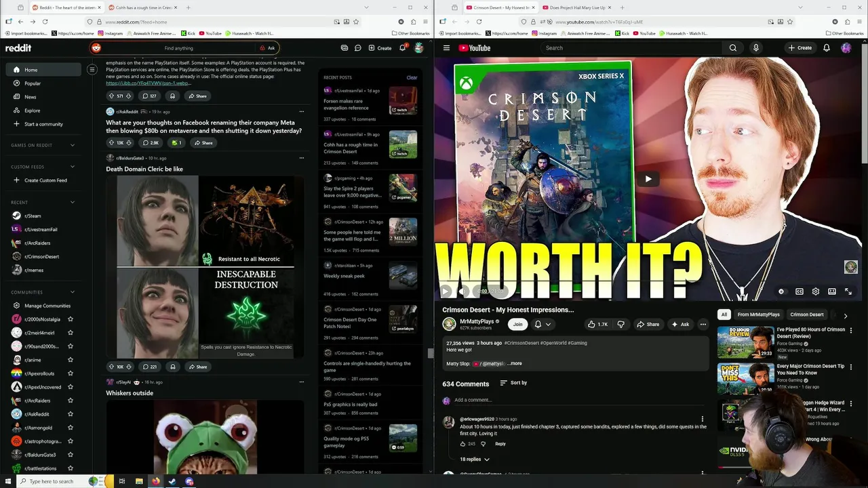Enter fullscreen on YouTube player

[x=848, y=291]
